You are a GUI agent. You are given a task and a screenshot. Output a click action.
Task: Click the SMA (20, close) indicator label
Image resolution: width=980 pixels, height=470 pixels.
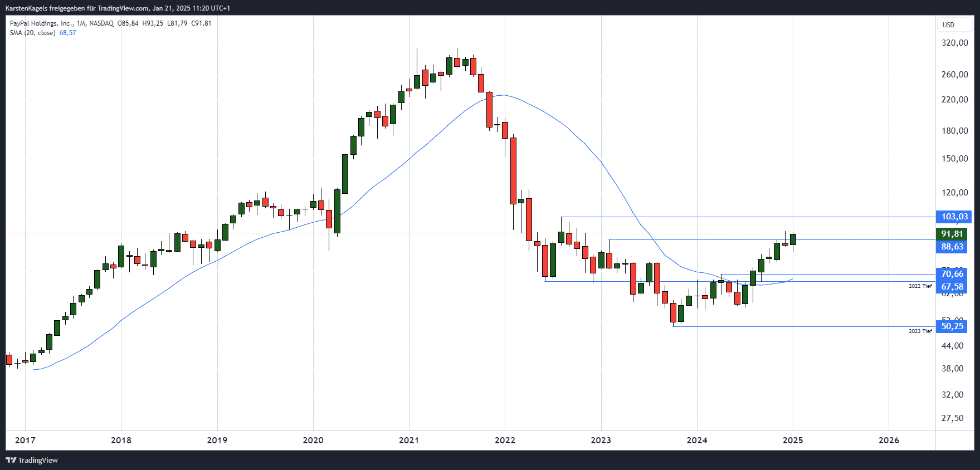pos(32,33)
